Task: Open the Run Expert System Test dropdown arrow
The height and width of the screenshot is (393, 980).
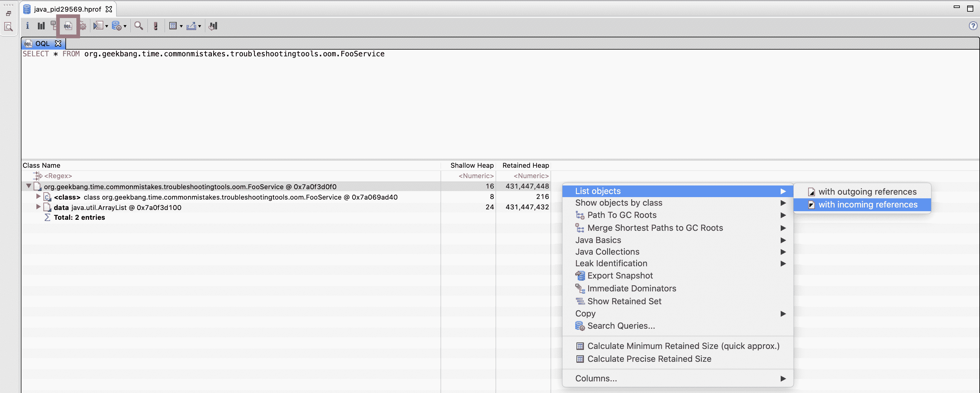Action: tap(106, 26)
